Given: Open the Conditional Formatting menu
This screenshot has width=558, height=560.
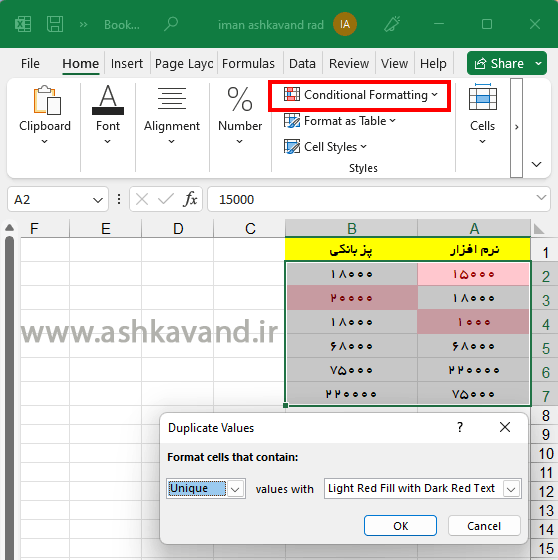Looking at the screenshot, I should 360,95.
